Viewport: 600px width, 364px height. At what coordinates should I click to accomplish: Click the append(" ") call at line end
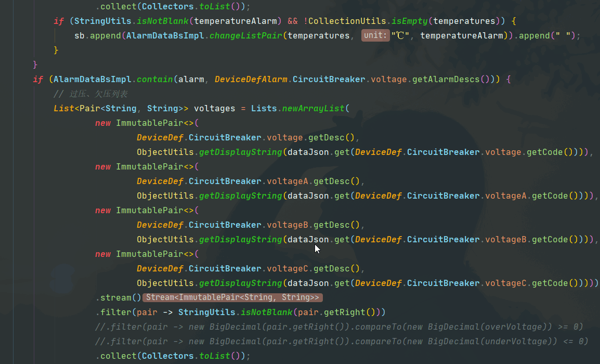pyautogui.click(x=547, y=35)
